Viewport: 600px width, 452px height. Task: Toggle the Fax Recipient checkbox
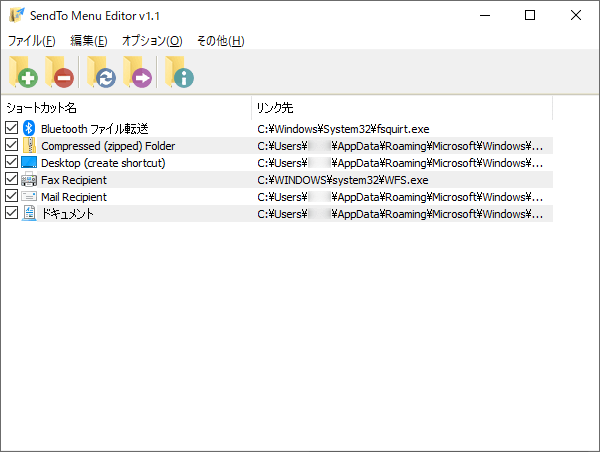click(11, 179)
